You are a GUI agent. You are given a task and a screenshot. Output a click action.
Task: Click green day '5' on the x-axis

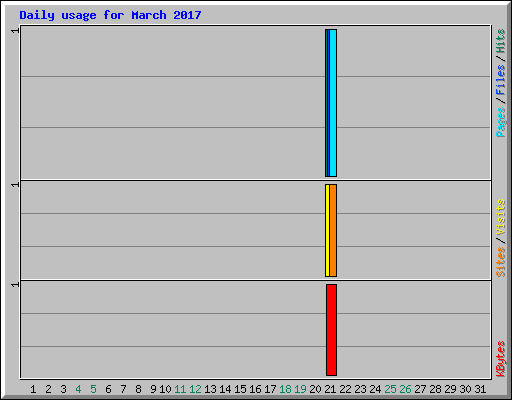[x=93, y=389]
